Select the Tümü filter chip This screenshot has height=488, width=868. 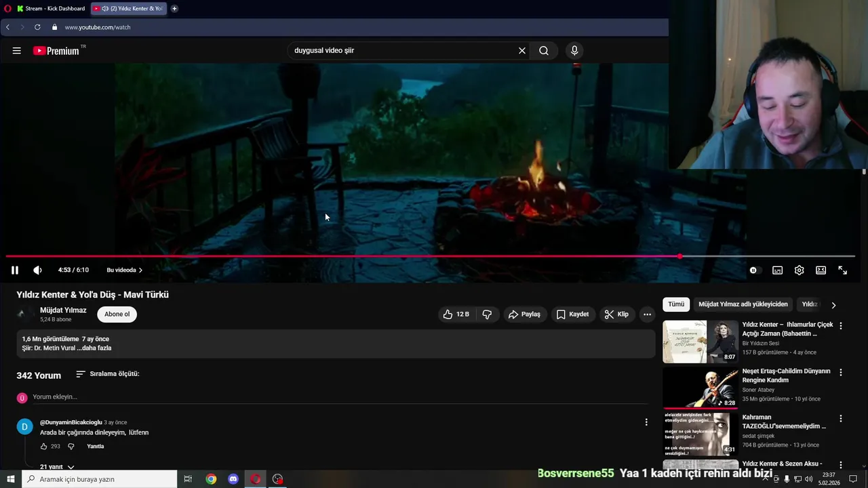click(x=676, y=305)
